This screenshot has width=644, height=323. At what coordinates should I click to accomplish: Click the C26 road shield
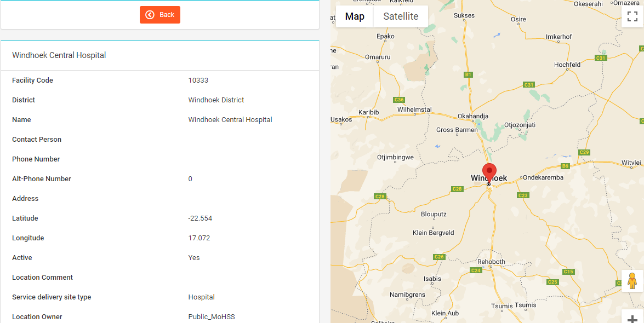coord(438,257)
